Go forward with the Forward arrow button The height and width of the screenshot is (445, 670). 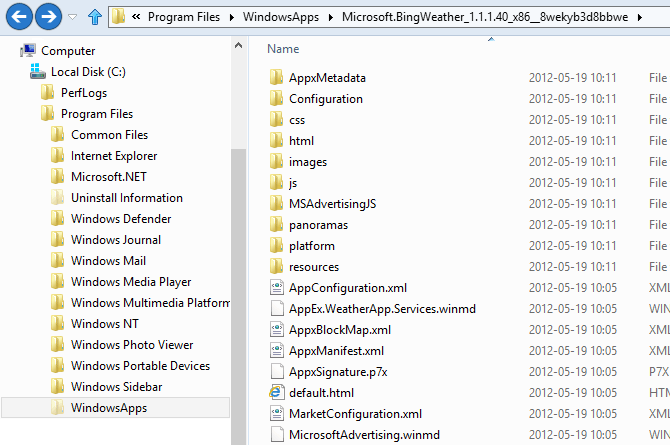point(48,17)
